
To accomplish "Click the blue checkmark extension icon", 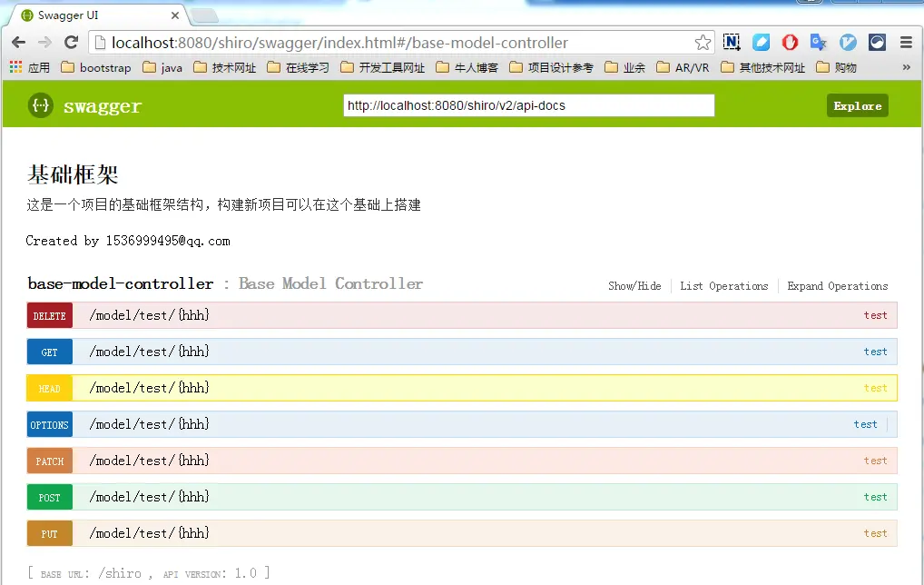I will 848,42.
